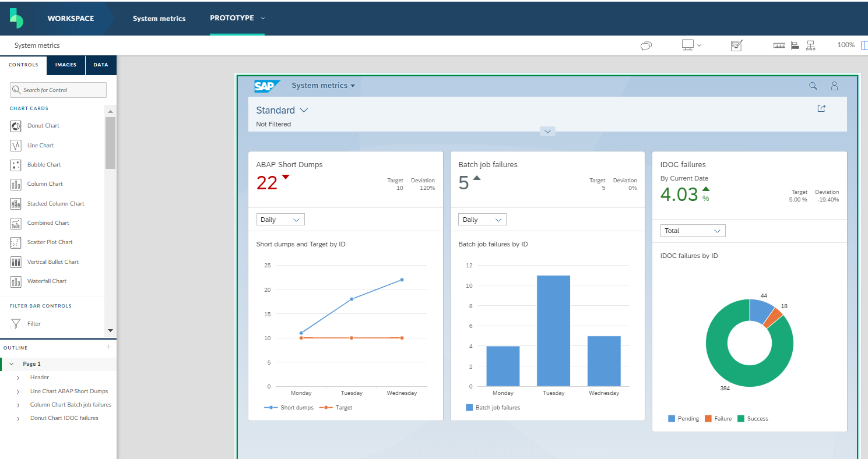Click the desktop device preview icon
This screenshot has width=868, height=459.
[688, 45]
